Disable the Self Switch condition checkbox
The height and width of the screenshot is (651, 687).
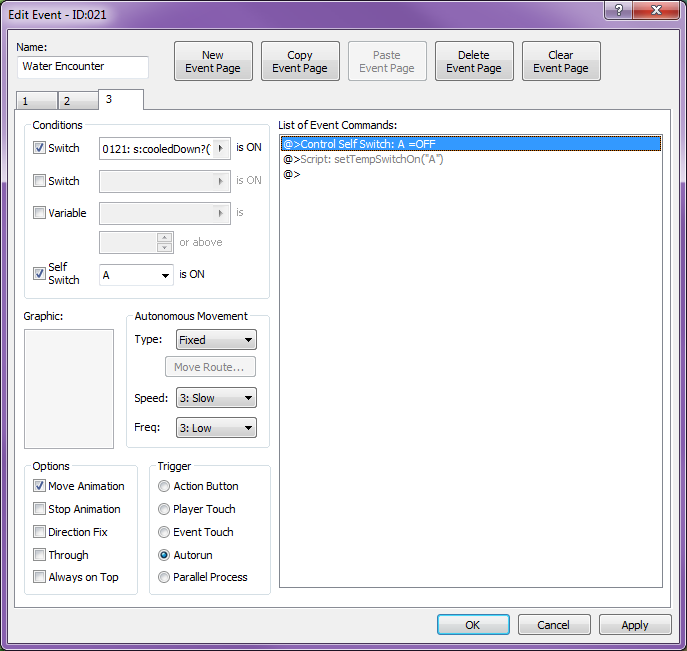pyautogui.click(x=40, y=268)
